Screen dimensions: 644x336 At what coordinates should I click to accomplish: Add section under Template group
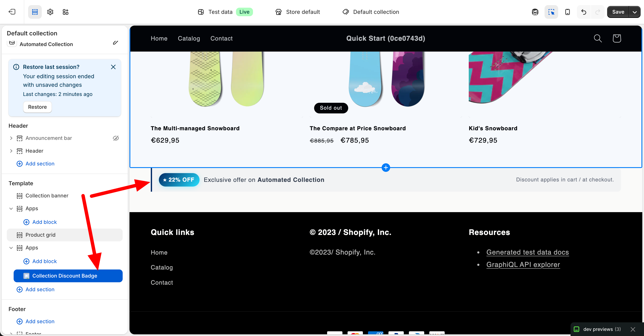coord(36,290)
